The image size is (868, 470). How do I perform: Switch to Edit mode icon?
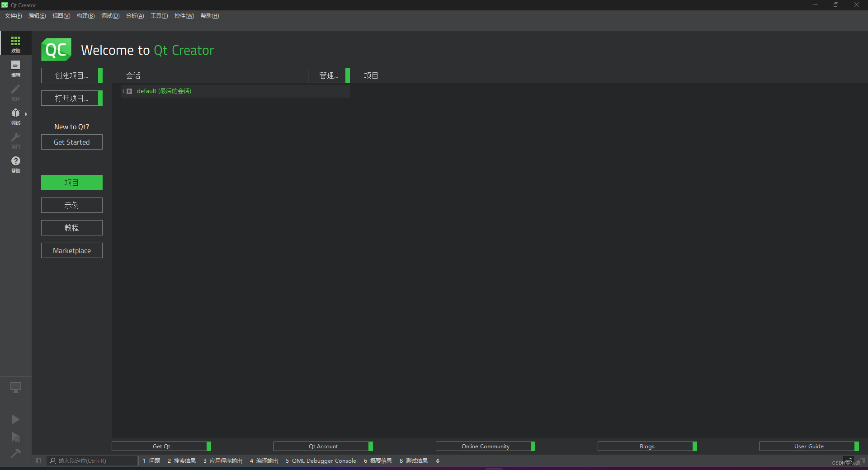coord(16,68)
